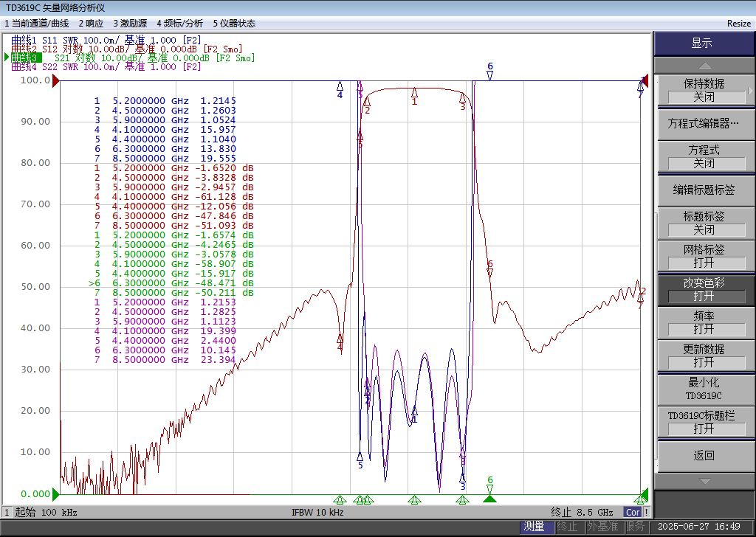This screenshot has width=756, height=537.
Task: Click the 最小化 TD3619C softkey
Action: coord(704,389)
